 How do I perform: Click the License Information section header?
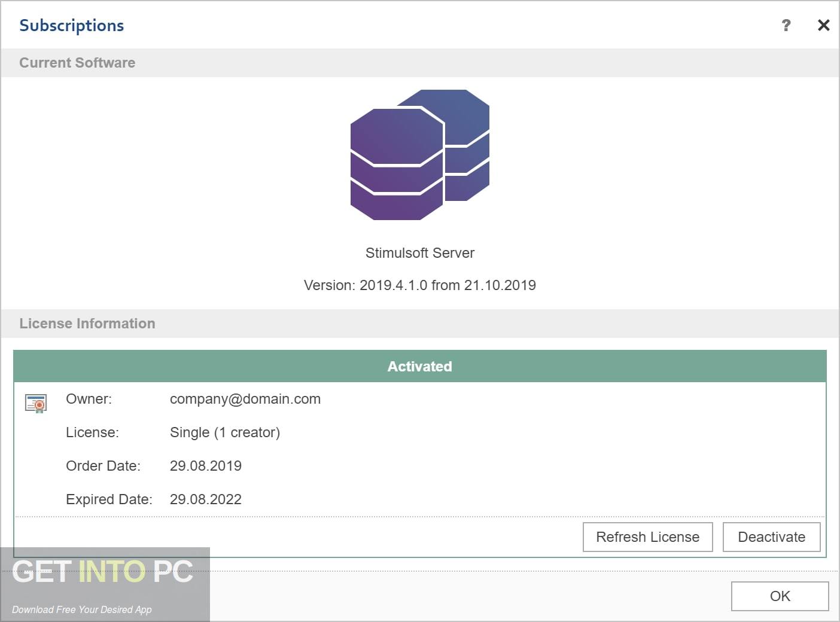pyautogui.click(x=420, y=324)
